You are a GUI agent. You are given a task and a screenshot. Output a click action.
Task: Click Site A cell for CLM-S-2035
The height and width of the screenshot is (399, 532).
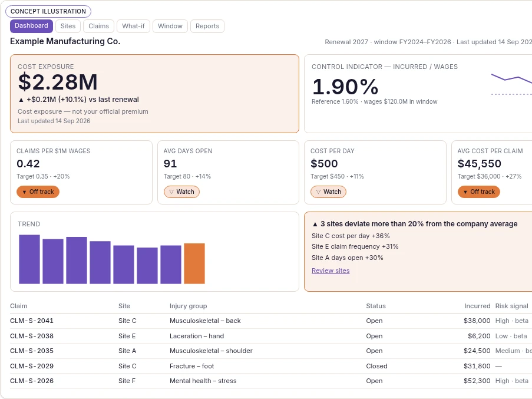click(127, 351)
